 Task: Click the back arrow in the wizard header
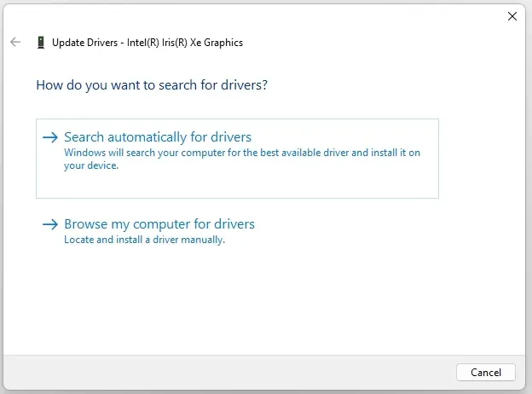point(15,42)
